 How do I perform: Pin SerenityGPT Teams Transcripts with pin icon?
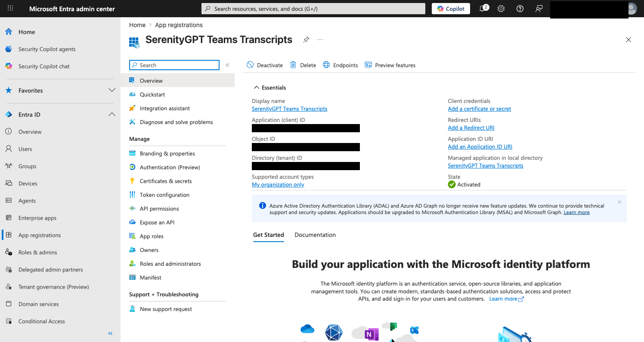(306, 40)
